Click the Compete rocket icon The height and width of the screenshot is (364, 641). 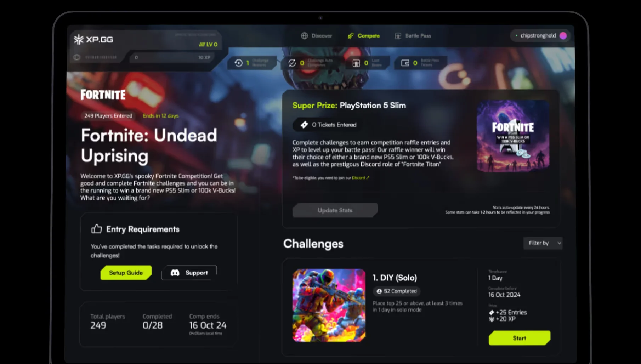pos(351,36)
